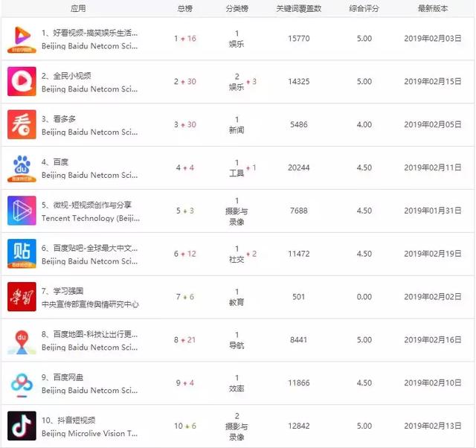476x448 pixels.
Task: Click the 百度贴吧-全球最大中文 title link
Action: [89, 249]
